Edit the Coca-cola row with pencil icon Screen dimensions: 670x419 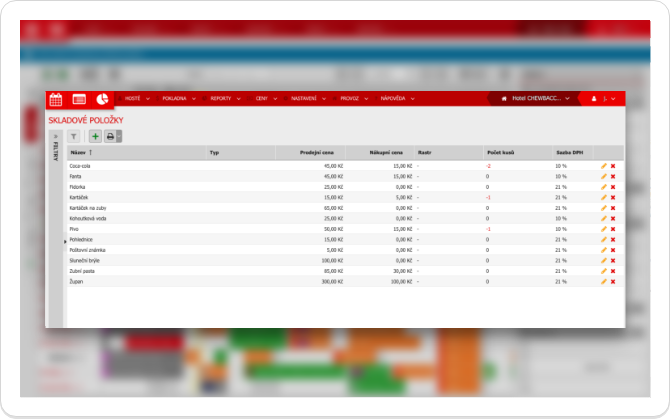(604, 165)
